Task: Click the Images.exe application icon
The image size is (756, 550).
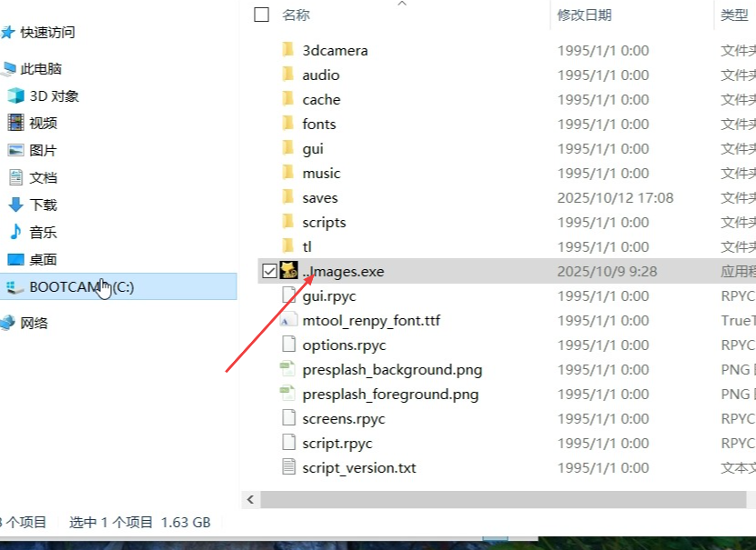Action: click(x=289, y=271)
